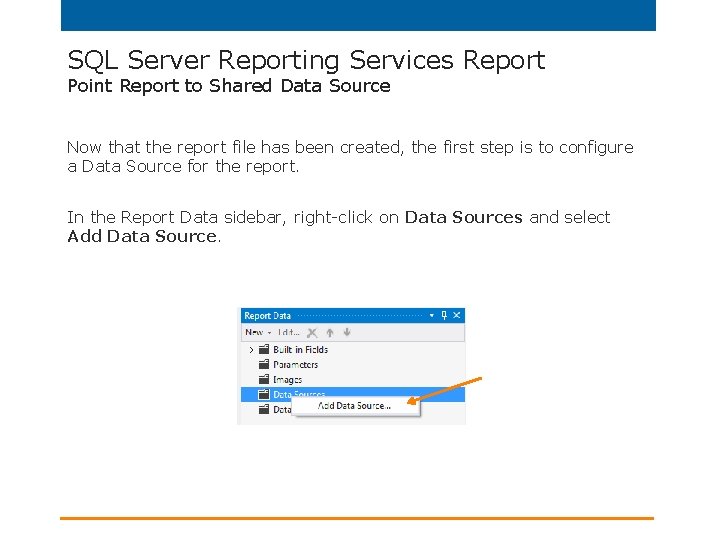Image resolution: width=720 pixels, height=540 pixels.
Task: Close the Report Data panel
Action: [x=457, y=315]
